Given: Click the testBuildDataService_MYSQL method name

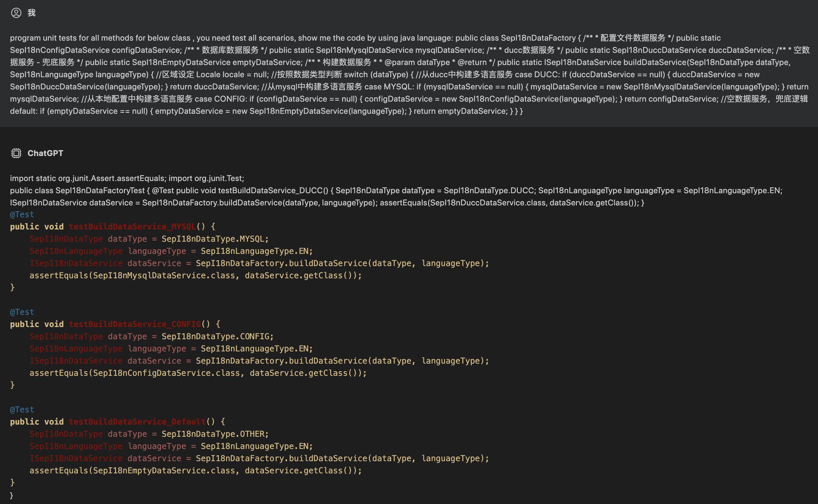Looking at the screenshot, I should 132,227.
